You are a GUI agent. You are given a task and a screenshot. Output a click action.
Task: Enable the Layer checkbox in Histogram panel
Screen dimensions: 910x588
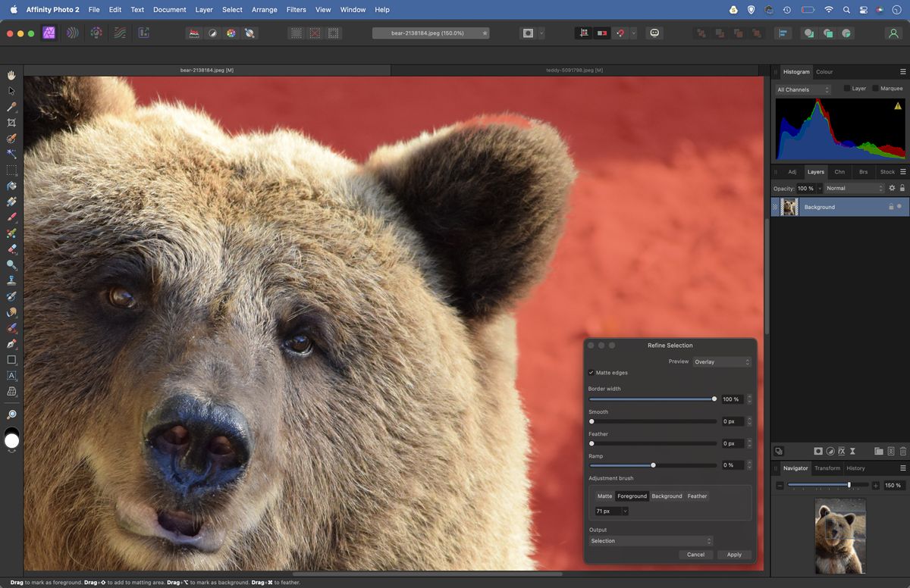(x=847, y=88)
